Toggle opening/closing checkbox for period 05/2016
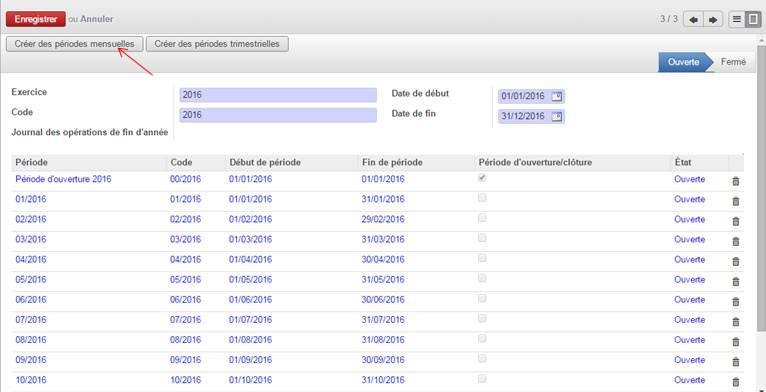 (x=482, y=278)
